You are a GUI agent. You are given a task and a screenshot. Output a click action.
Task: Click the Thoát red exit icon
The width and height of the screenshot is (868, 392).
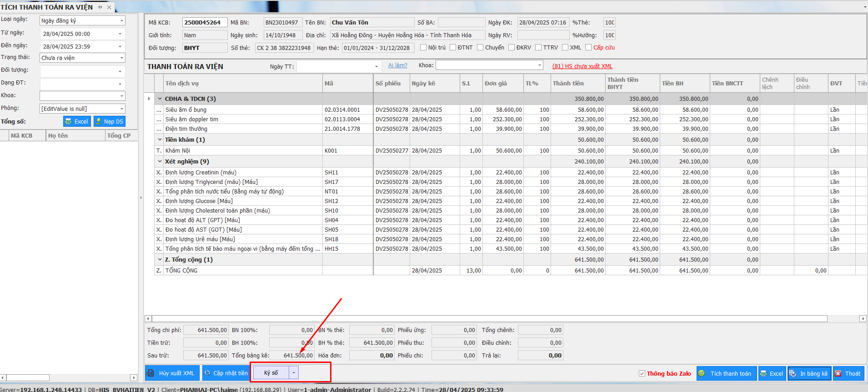[x=838, y=373]
